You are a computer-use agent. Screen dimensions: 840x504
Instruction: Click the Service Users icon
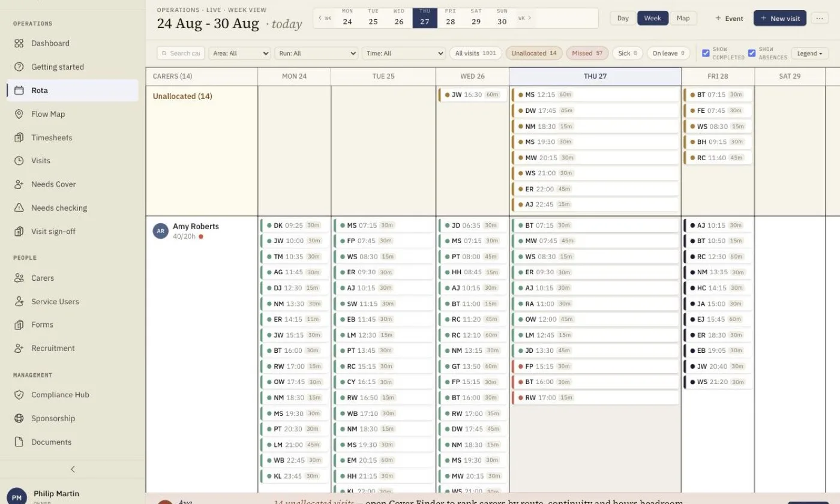(x=19, y=301)
